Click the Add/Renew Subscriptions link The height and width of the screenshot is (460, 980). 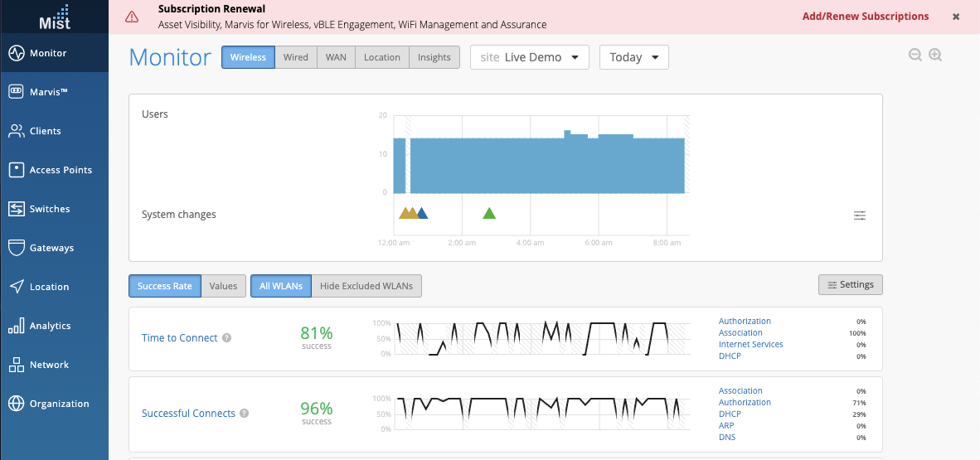(866, 17)
